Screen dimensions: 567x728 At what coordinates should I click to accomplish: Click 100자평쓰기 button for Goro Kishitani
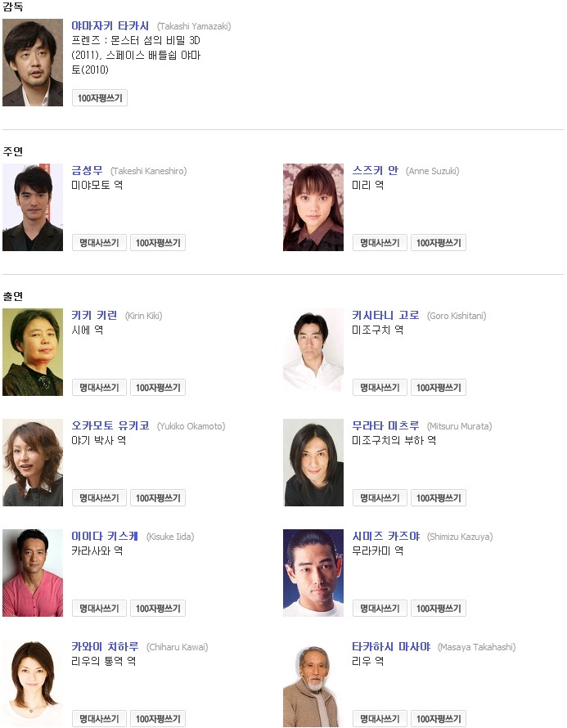click(x=439, y=388)
